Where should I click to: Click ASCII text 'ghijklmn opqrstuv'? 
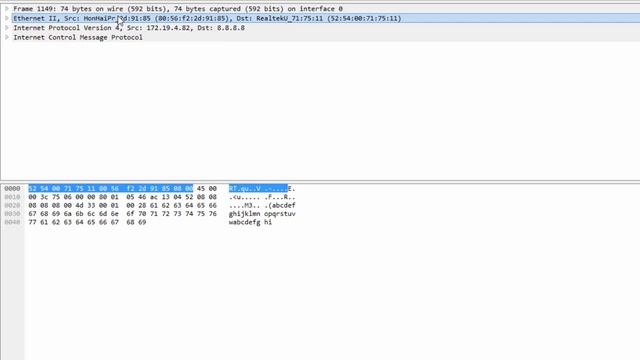pos(262,214)
